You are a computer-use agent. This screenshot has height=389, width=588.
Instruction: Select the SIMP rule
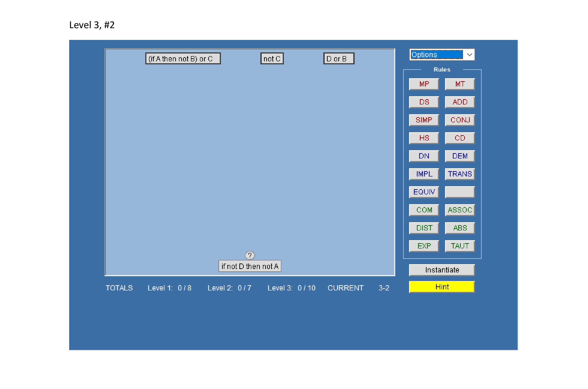(x=424, y=120)
